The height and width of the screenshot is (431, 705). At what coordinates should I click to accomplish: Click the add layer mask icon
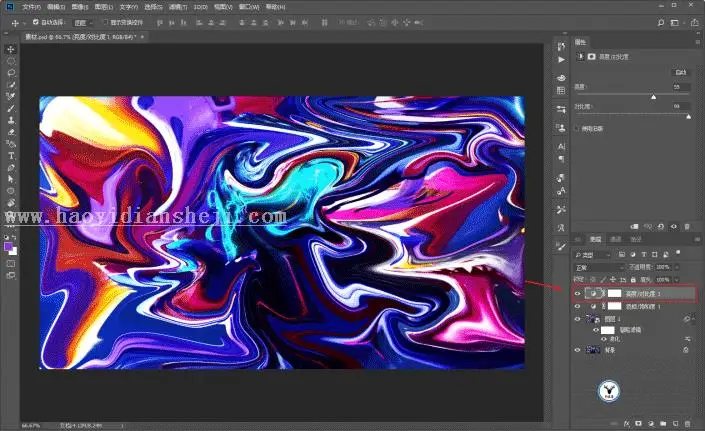(638, 423)
